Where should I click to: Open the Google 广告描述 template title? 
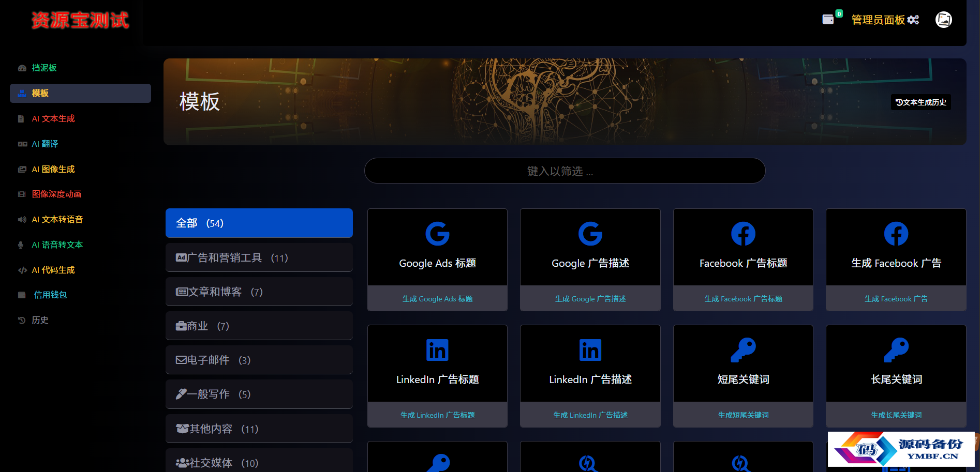click(x=590, y=263)
